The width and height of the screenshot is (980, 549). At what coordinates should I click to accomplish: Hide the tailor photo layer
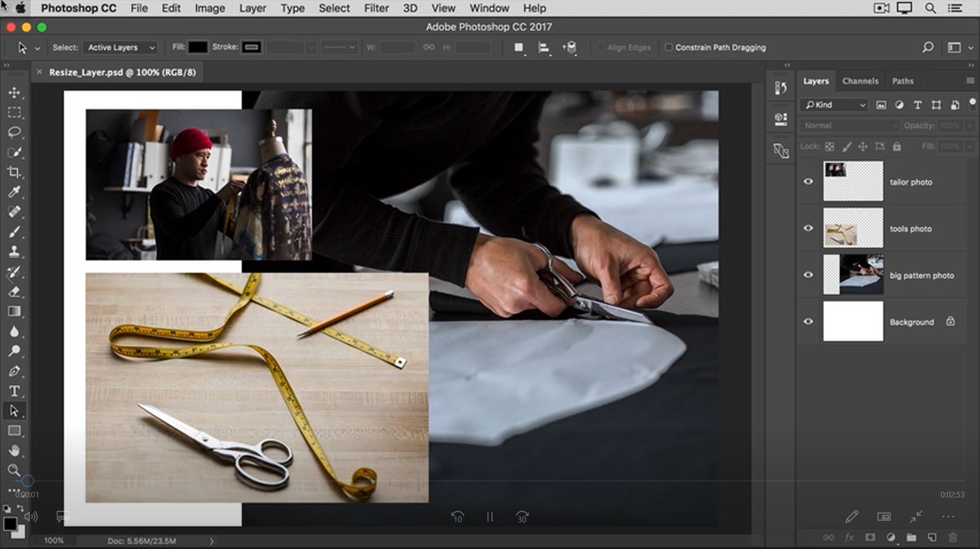808,182
